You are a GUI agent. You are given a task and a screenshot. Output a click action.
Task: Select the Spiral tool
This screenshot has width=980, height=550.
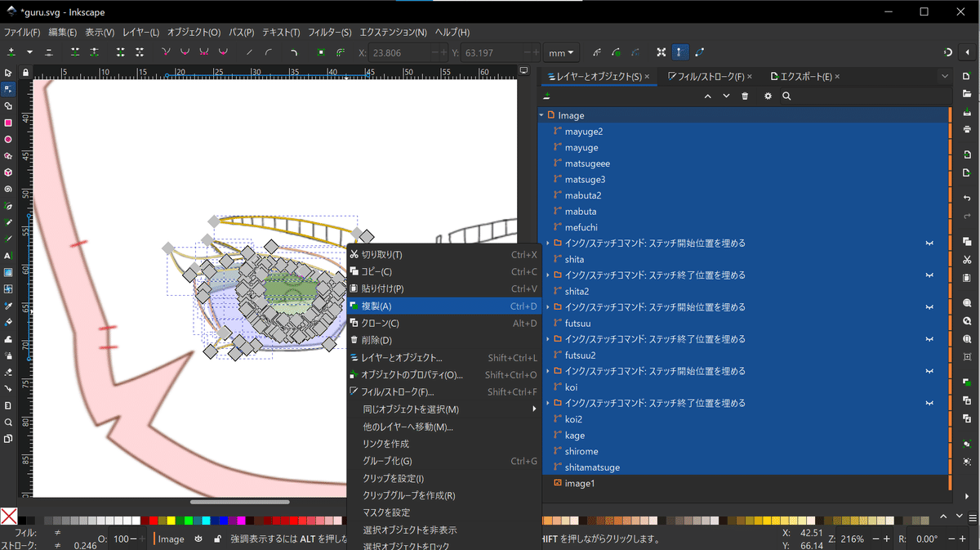pos(8,189)
